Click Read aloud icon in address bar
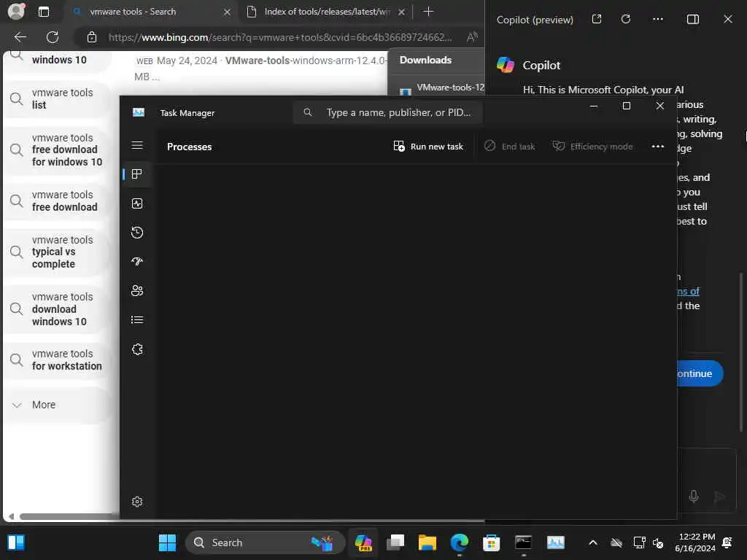 472,37
